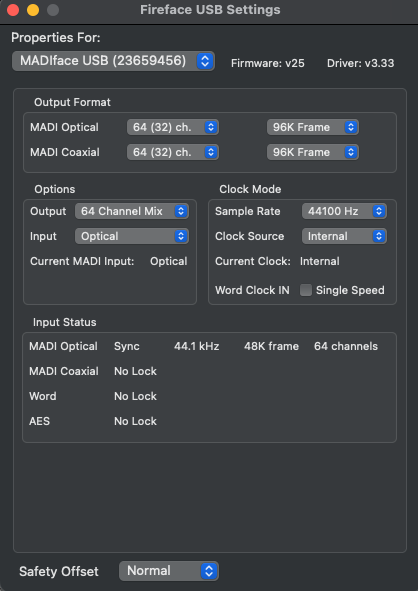This screenshot has width=418, height=591.
Task: Click the 'AES' row label in Input Status
Action: pos(39,421)
